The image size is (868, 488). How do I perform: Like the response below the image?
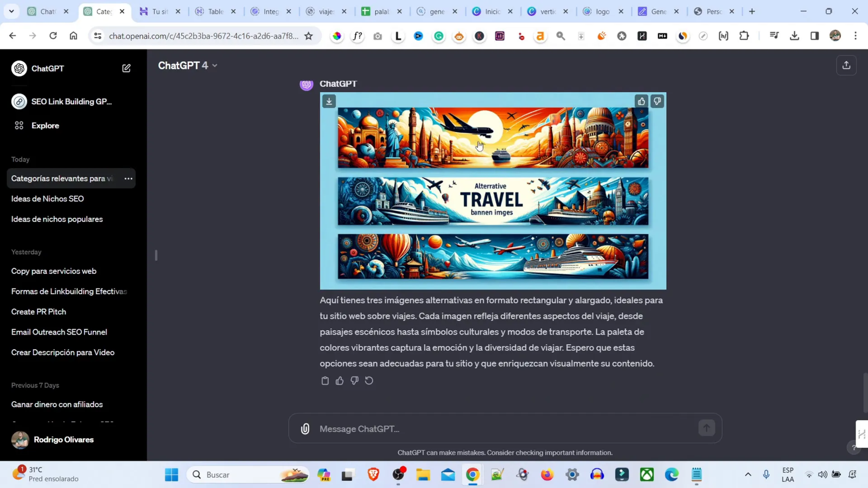(340, 381)
